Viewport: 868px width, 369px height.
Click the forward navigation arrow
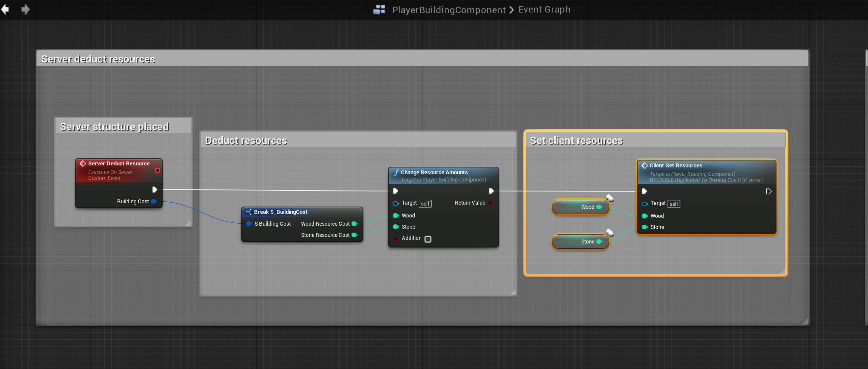[x=26, y=10]
